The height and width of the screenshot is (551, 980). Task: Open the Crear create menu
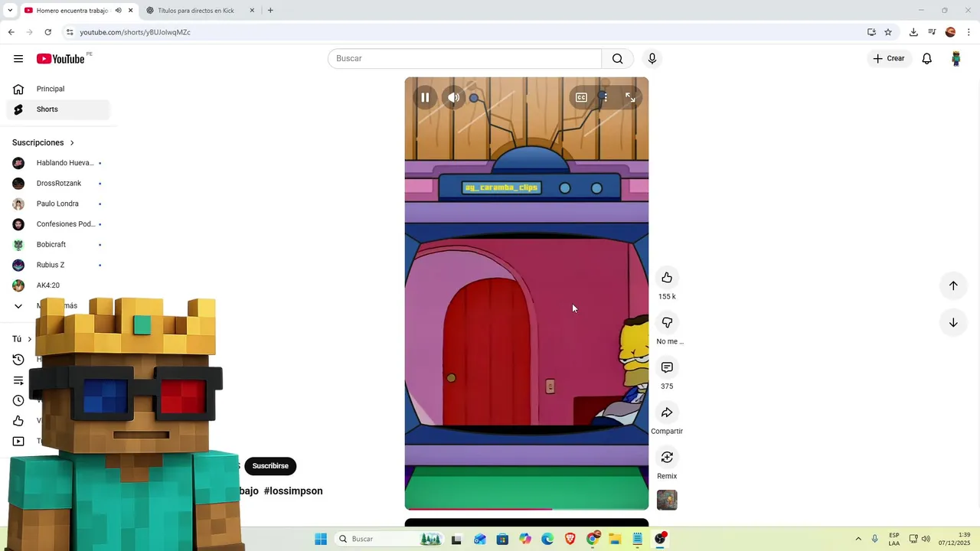point(889,58)
